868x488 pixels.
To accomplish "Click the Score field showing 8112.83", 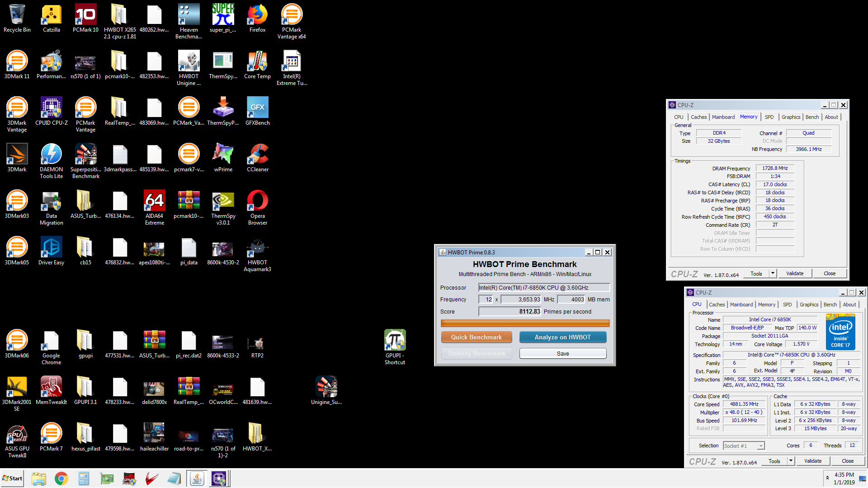I will (509, 311).
